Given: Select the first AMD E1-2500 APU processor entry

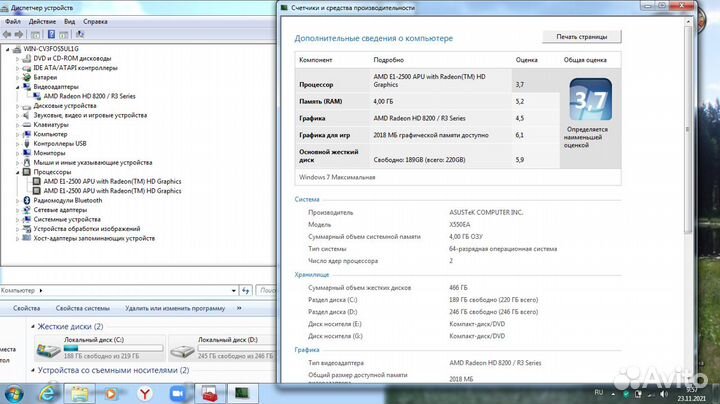Looking at the screenshot, I should point(112,181).
